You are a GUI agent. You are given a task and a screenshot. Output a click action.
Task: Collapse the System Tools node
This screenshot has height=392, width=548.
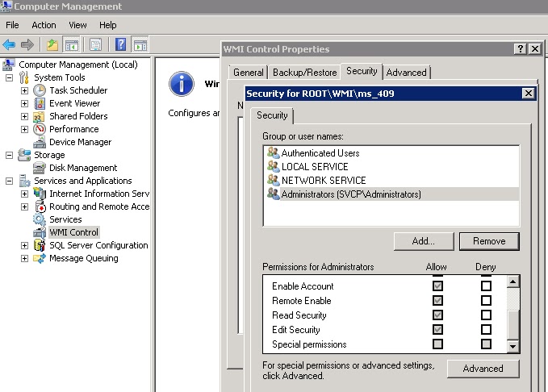click(x=10, y=77)
